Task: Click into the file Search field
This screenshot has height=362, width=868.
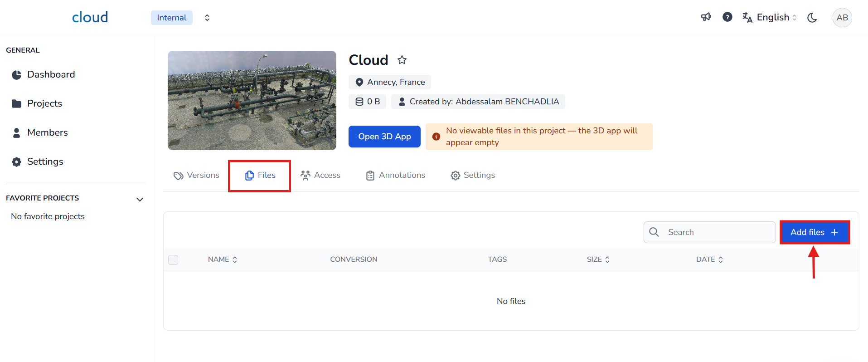Action: [716, 232]
